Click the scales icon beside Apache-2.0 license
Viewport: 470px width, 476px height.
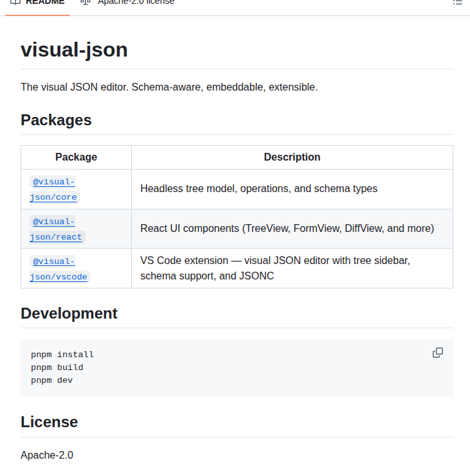86,3
